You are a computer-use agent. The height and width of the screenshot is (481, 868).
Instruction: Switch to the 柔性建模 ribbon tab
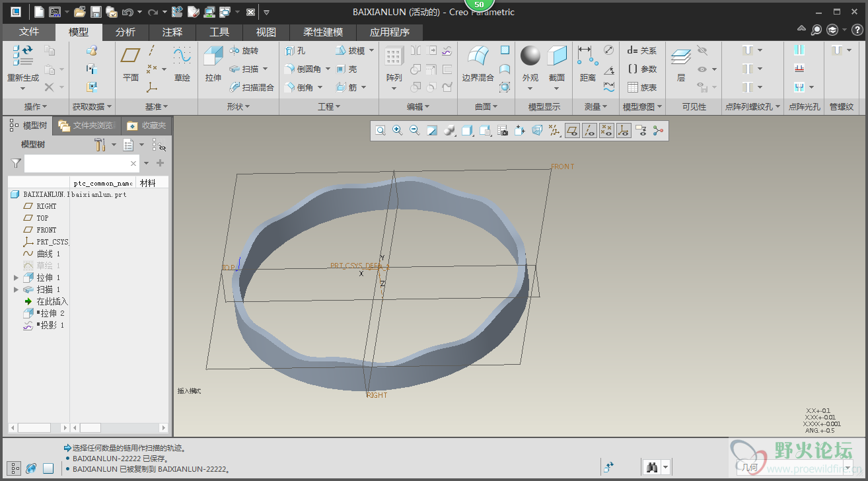coord(323,32)
